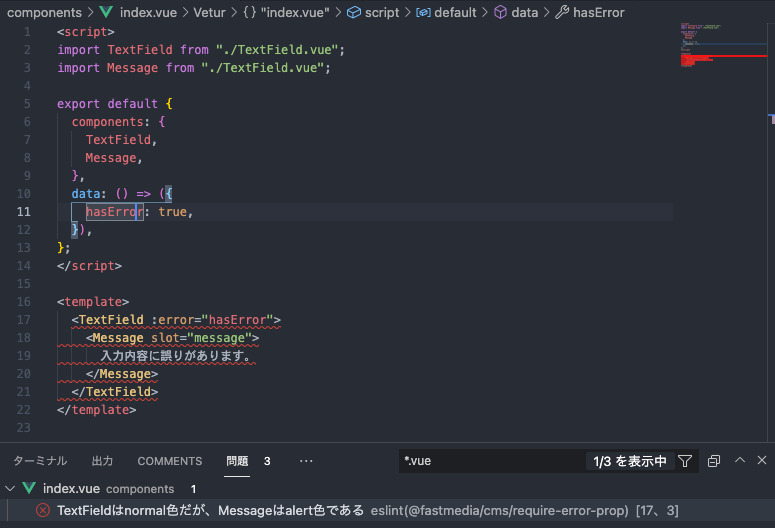This screenshot has width=775, height=528.
Task: Open the index.vue breadcrumb dropdown
Action: click(148, 12)
